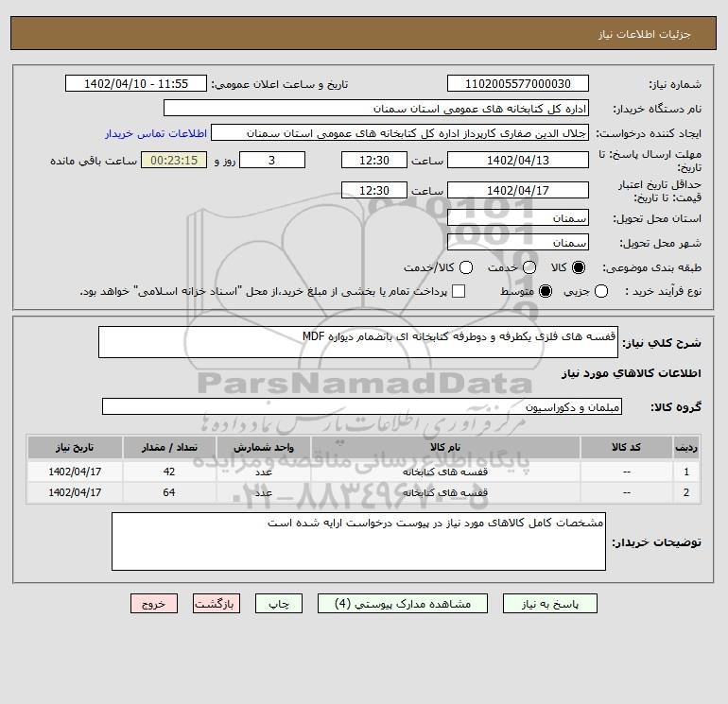
Task: Click quantity 42 in row 1
Action: (169, 472)
